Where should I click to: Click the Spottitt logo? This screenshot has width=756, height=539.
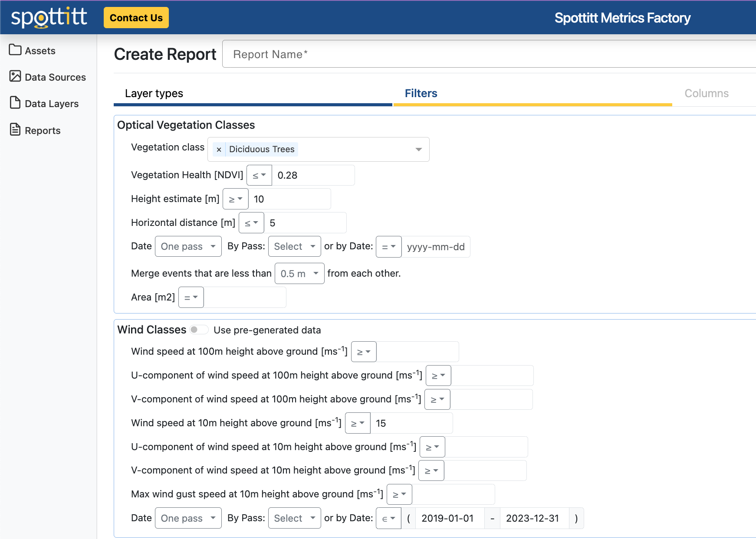click(49, 18)
